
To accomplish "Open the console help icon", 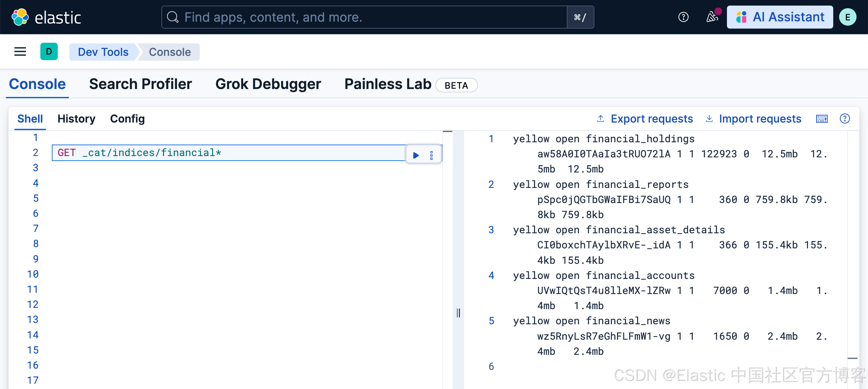I will coord(844,119).
